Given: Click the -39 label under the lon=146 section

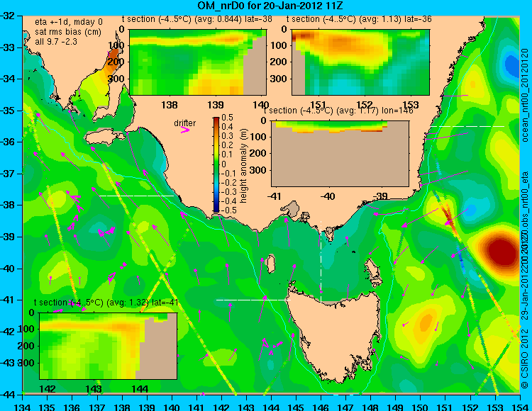Looking at the screenshot, I should tap(380, 196).
